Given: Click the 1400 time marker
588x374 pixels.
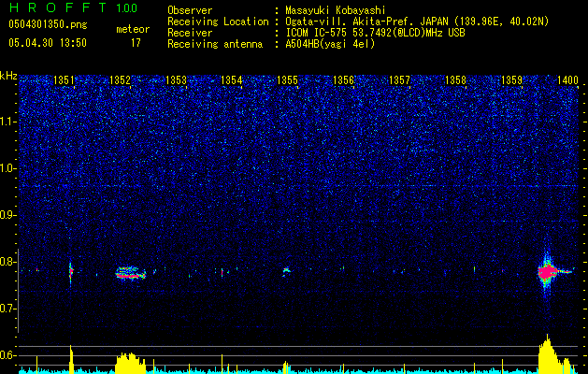Looking at the screenshot, I should [567, 79].
